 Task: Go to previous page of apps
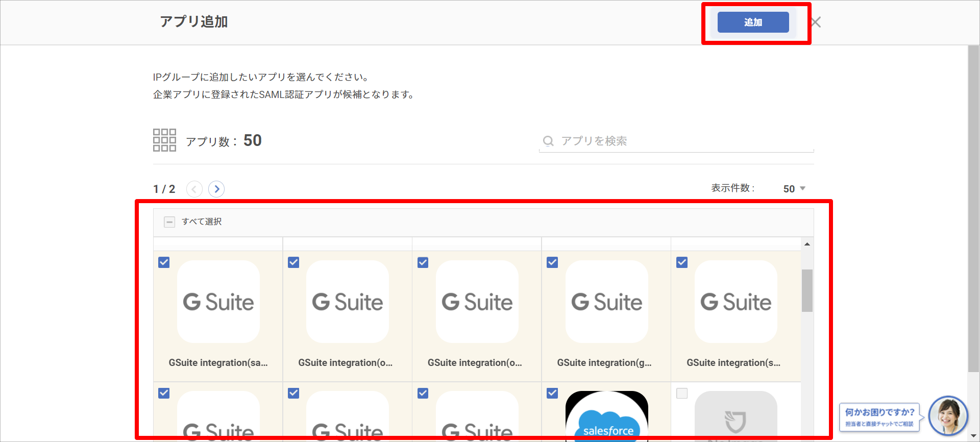point(194,189)
